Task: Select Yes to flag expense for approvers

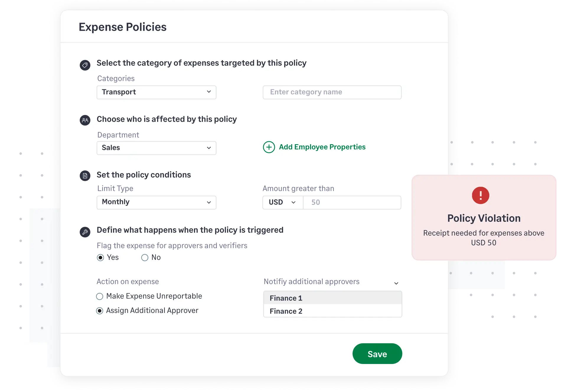Action: coord(100,257)
